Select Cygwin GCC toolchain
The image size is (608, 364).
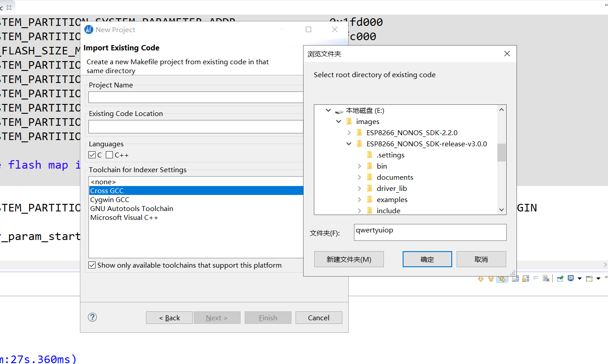click(196, 199)
